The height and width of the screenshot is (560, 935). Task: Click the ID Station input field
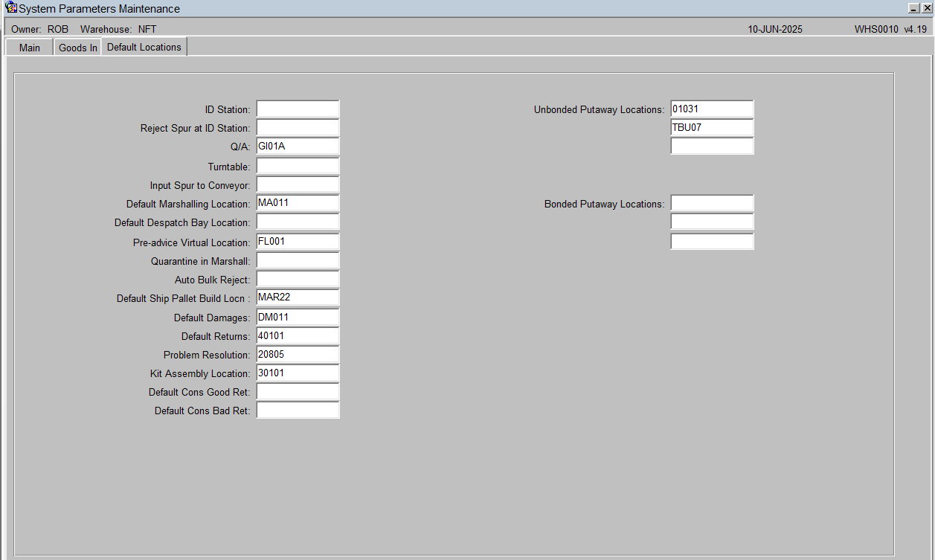[298, 109]
